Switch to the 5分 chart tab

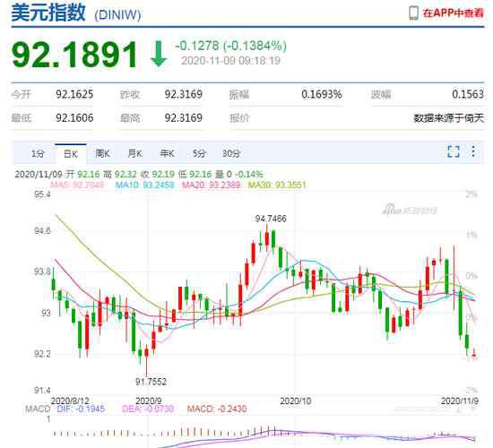coord(199,153)
